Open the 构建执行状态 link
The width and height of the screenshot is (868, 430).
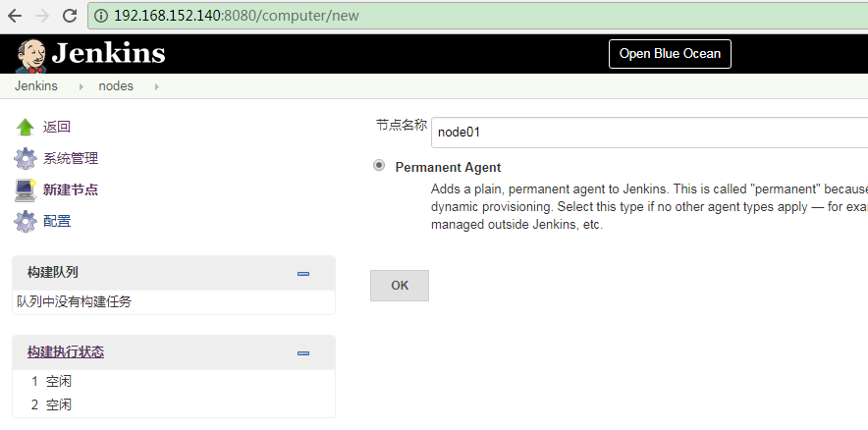(66, 352)
